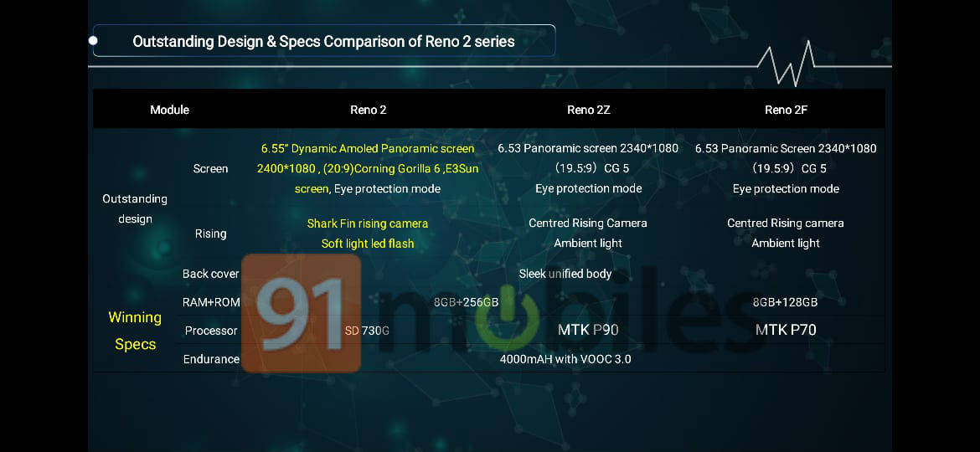Select the Reno 2F column header
This screenshot has width=980, height=452.
[x=786, y=110]
